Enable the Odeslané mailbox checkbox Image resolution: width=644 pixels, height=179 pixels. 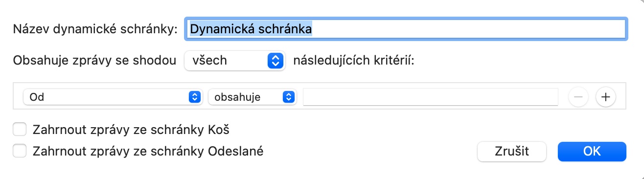pyautogui.click(x=20, y=151)
